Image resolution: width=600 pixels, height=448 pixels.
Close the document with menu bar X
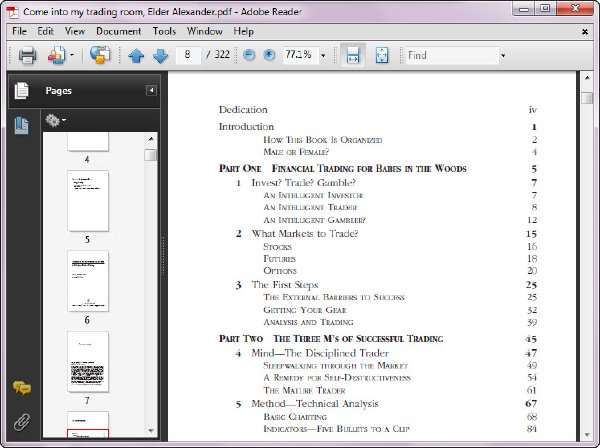[585, 32]
